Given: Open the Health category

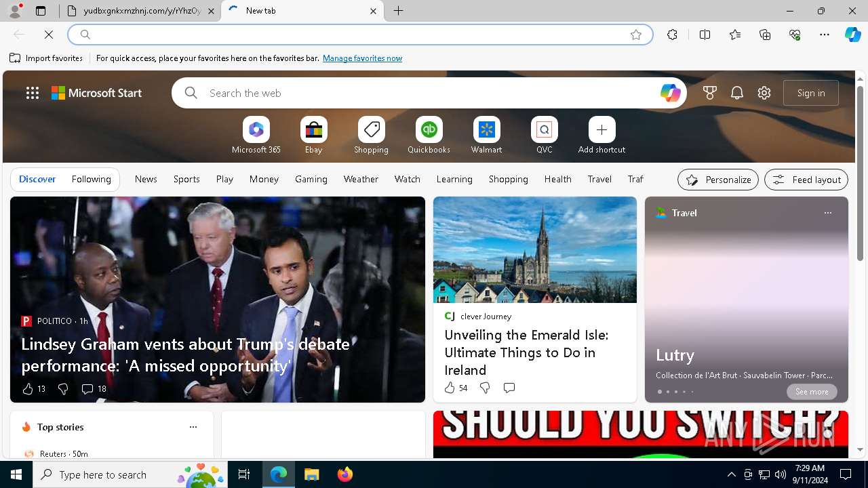Looking at the screenshot, I should [x=557, y=179].
